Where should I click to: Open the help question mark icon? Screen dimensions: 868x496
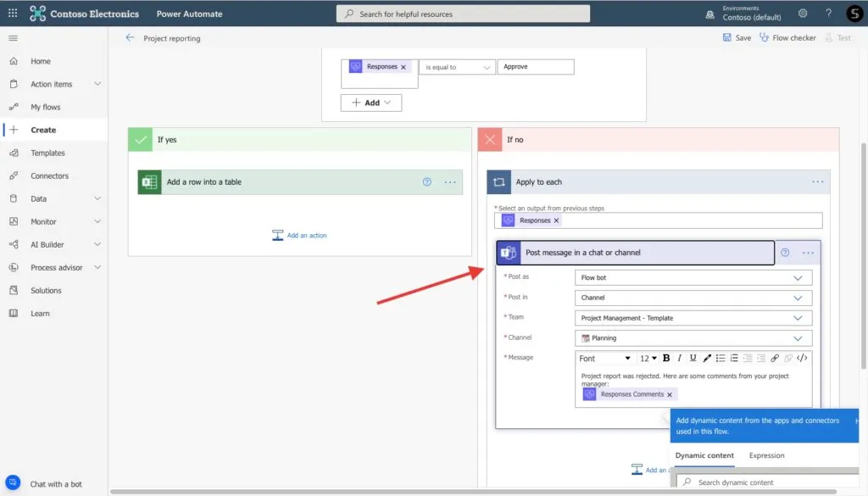828,14
